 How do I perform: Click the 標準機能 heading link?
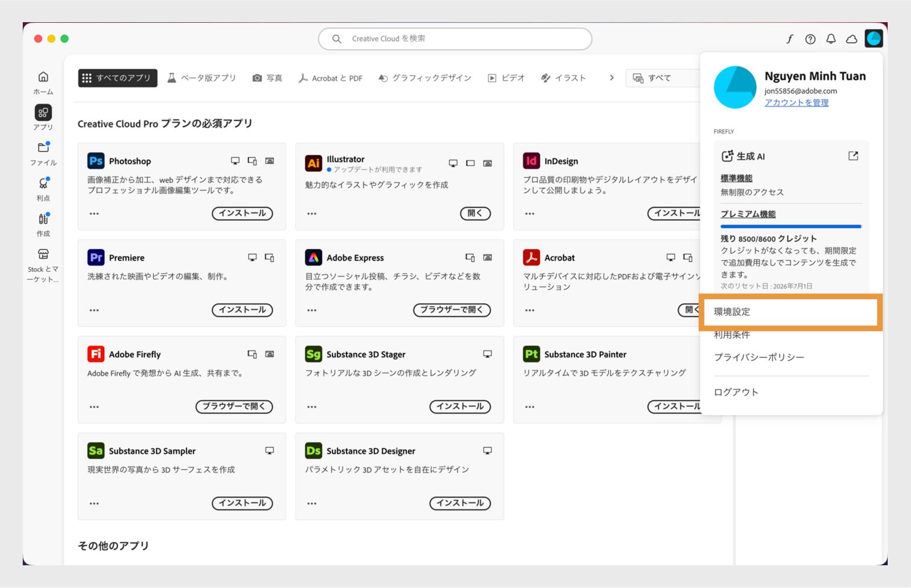pyautogui.click(x=736, y=178)
